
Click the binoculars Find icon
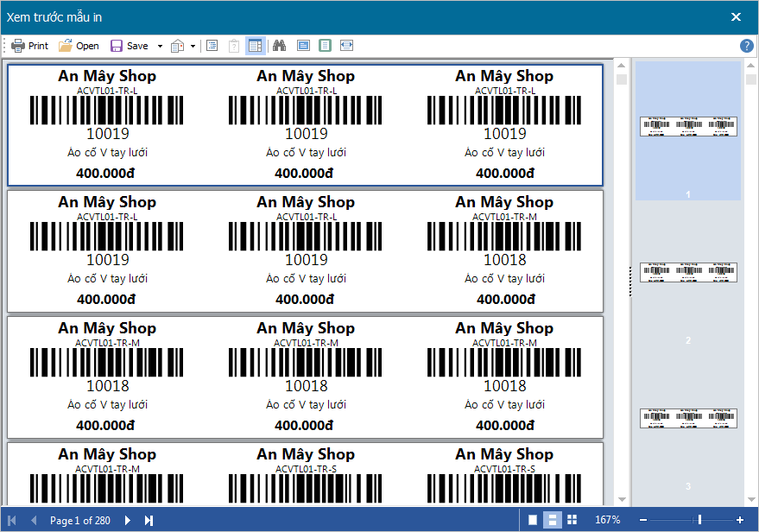coord(279,46)
